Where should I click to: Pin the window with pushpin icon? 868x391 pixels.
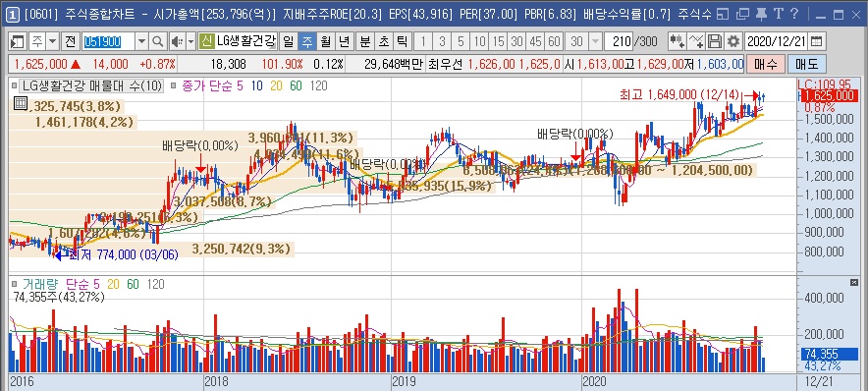(762, 14)
